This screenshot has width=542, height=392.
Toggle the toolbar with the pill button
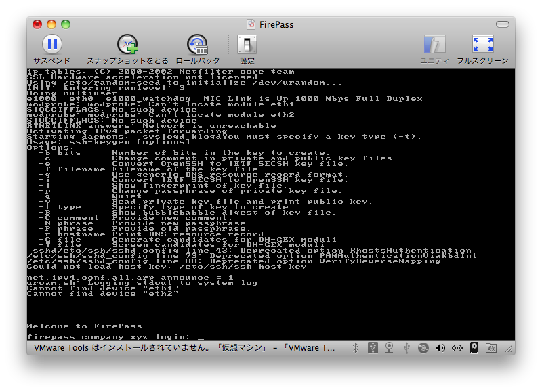pyautogui.click(x=502, y=24)
